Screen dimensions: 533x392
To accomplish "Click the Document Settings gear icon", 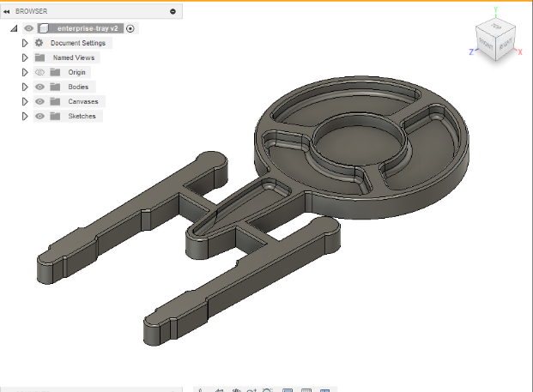I will click(x=39, y=43).
